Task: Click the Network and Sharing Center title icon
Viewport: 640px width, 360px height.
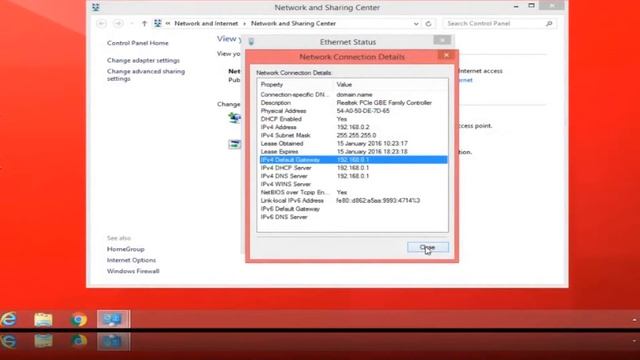Action: (96, 7)
